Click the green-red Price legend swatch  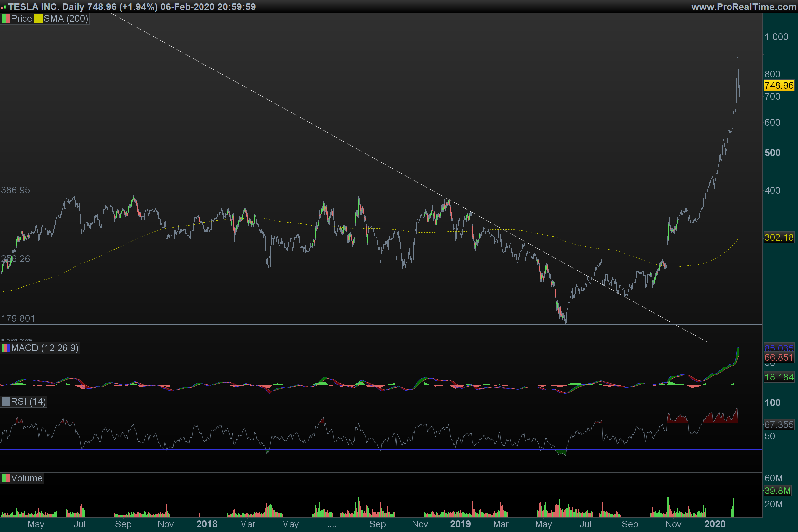point(5,19)
